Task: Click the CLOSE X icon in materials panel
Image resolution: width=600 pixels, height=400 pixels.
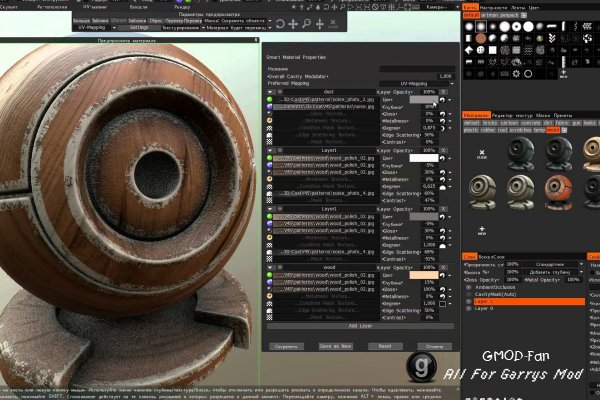Action: 482,154
